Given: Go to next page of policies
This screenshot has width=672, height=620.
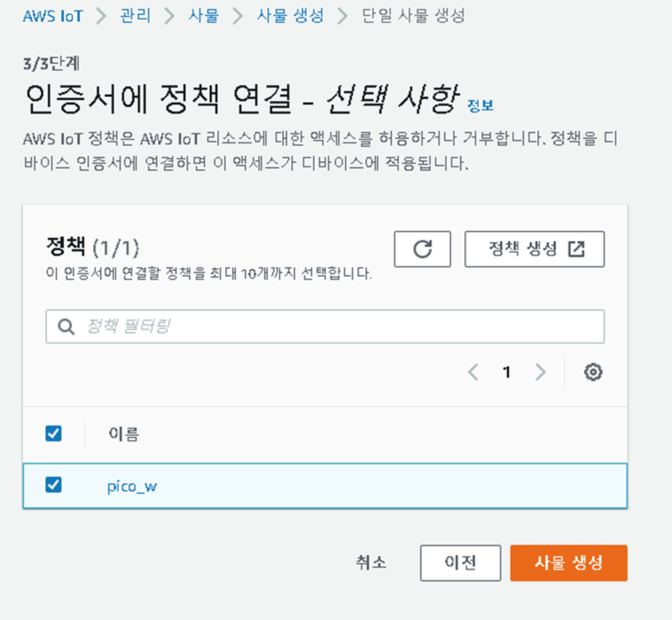Looking at the screenshot, I should (x=541, y=372).
